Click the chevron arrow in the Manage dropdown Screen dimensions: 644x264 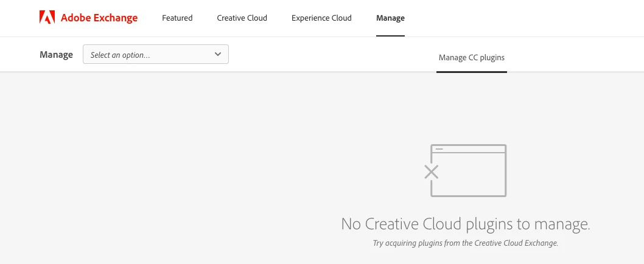[218, 54]
